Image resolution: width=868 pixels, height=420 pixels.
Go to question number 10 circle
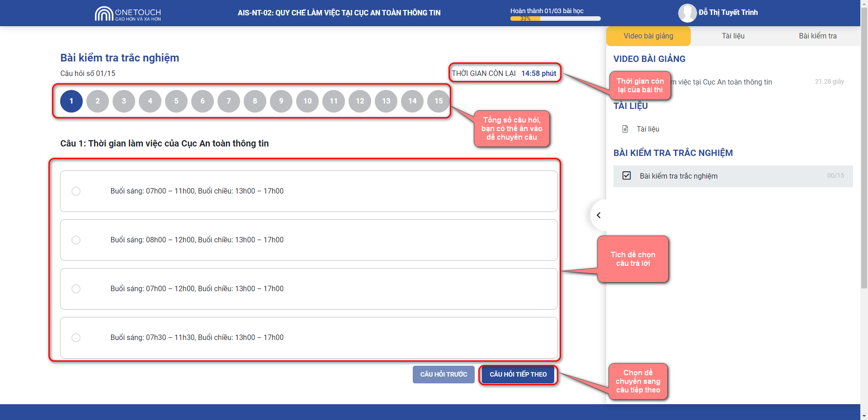click(307, 101)
